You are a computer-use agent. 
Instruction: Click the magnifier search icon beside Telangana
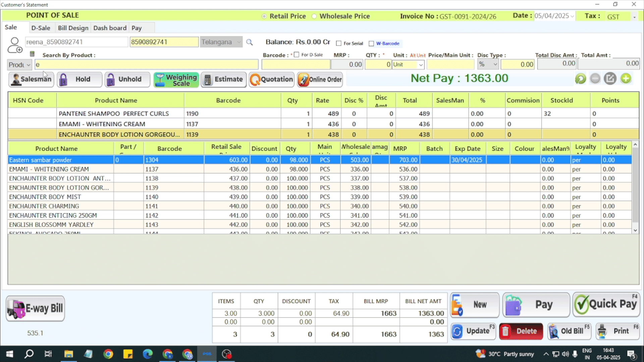click(249, 42)
